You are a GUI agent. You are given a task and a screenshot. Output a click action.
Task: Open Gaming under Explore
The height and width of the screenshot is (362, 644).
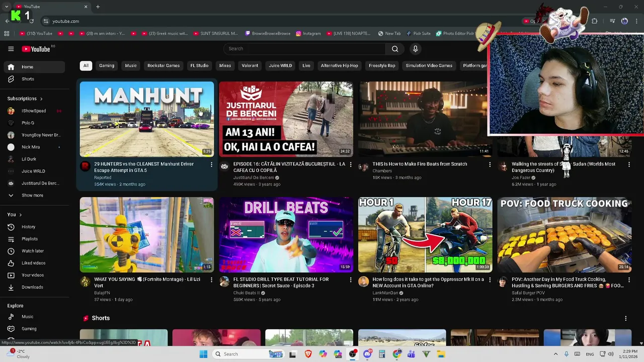pos(33,329)
